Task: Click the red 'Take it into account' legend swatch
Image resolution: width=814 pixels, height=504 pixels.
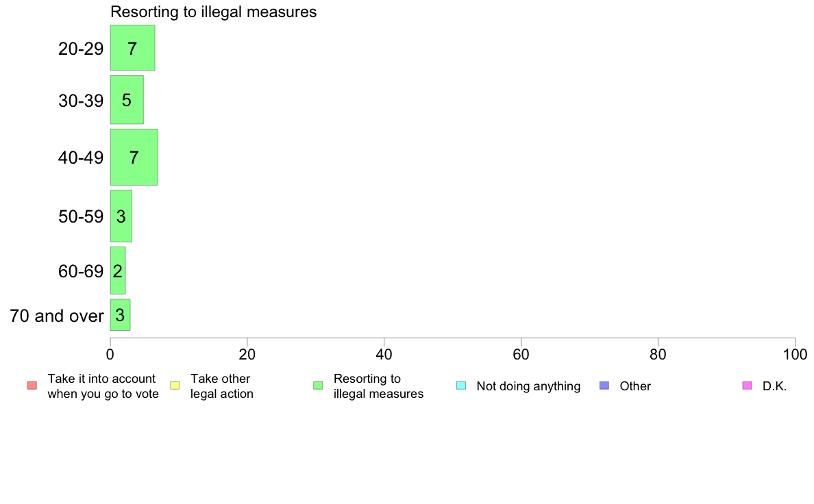Action: 32,386
